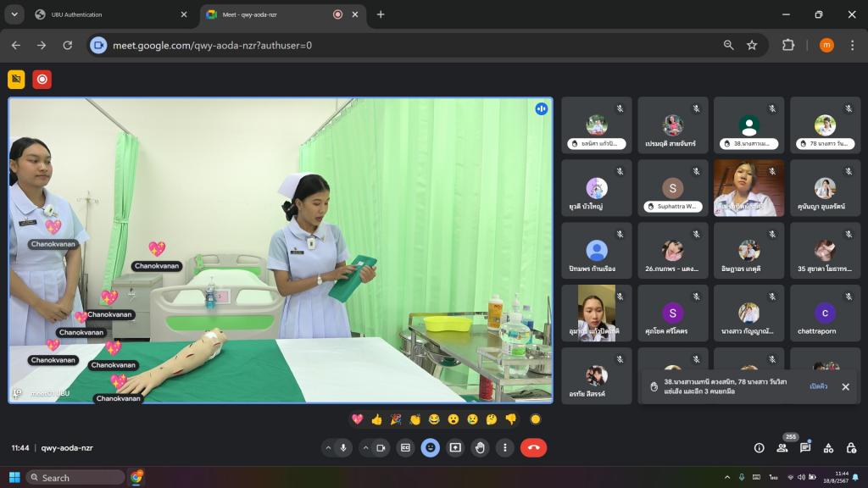This screenshot has width=868, height=488.
Task: Expand video settings arrow beside camera
Action: point(365,447)
